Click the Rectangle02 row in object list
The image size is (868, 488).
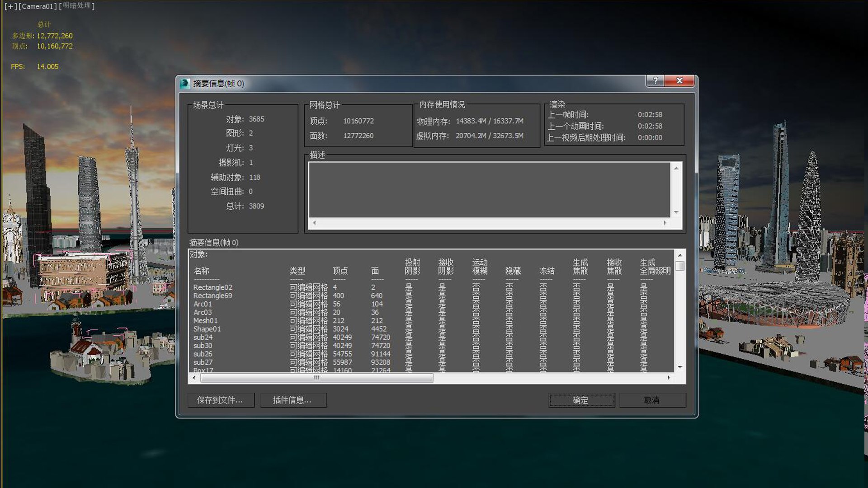212,287
